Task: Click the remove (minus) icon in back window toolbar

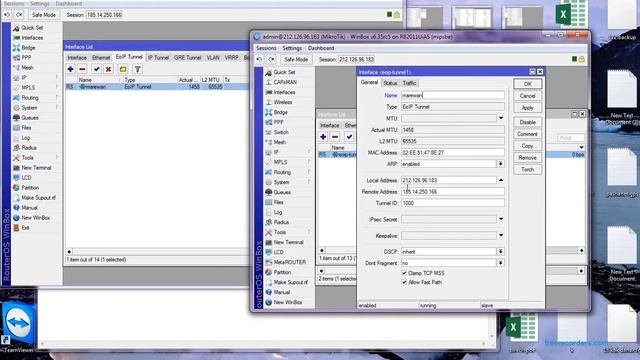Action: pos(82,69)
